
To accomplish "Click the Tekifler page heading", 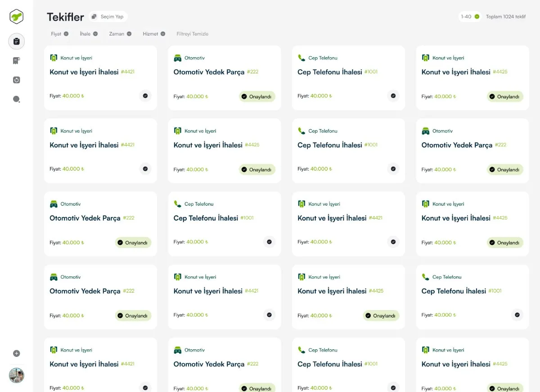I will tap(65, 17).
